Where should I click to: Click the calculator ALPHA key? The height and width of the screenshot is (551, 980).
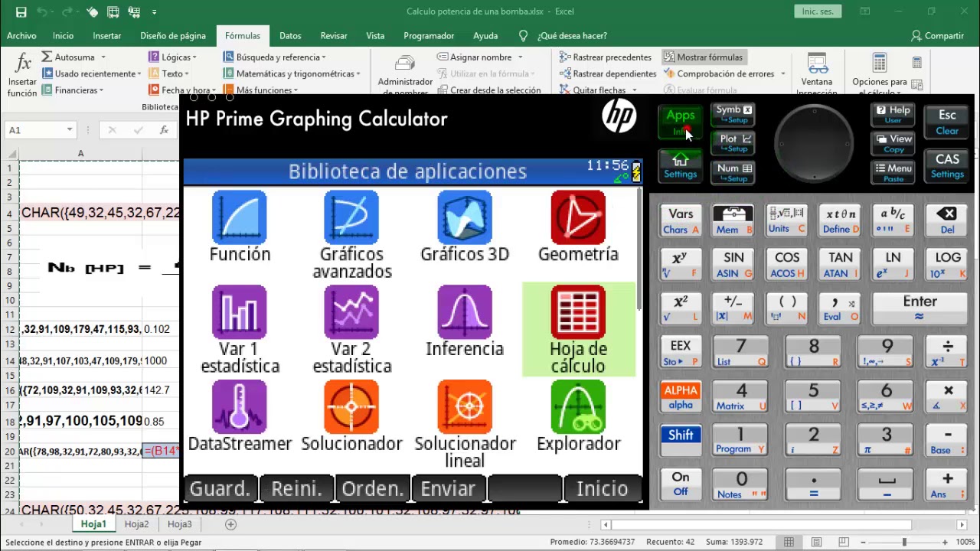(x=680, y=397)
